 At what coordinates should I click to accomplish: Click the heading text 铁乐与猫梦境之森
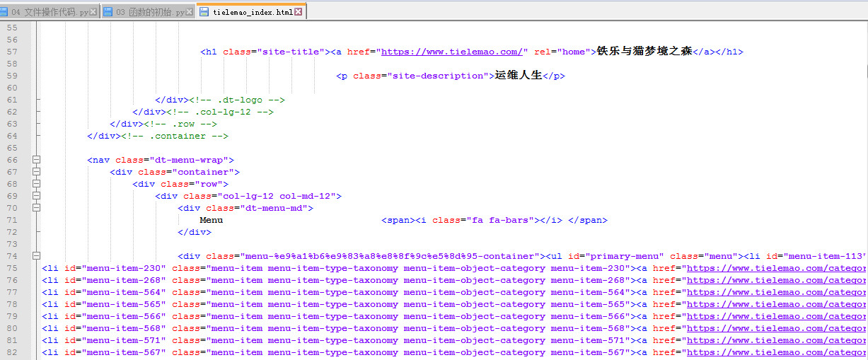click(644, 52)
